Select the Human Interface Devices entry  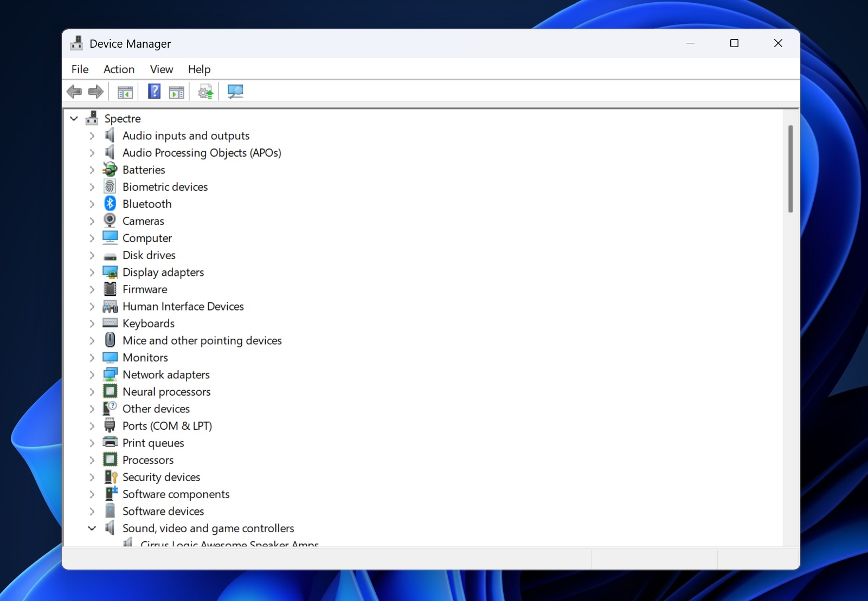coord(183,307)
